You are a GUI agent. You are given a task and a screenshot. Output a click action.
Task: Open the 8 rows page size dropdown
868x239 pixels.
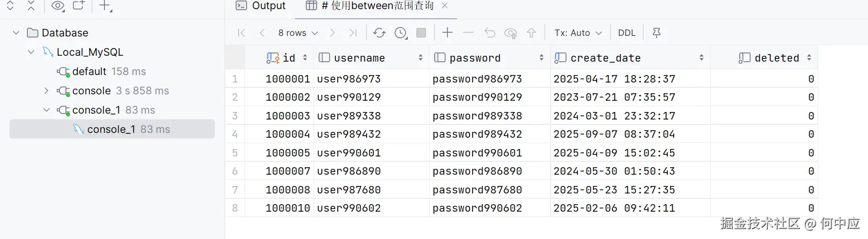click(x=298, y=33)
